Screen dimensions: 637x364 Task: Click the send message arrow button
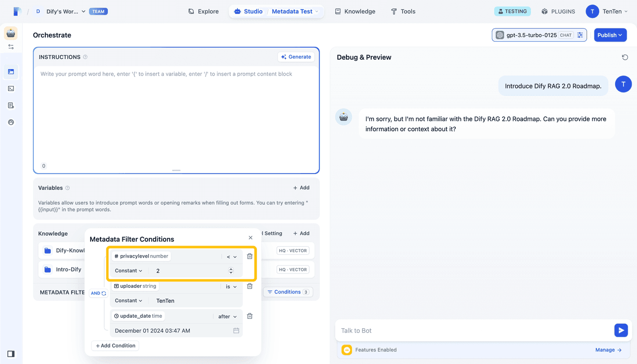[x=621, y=330]
